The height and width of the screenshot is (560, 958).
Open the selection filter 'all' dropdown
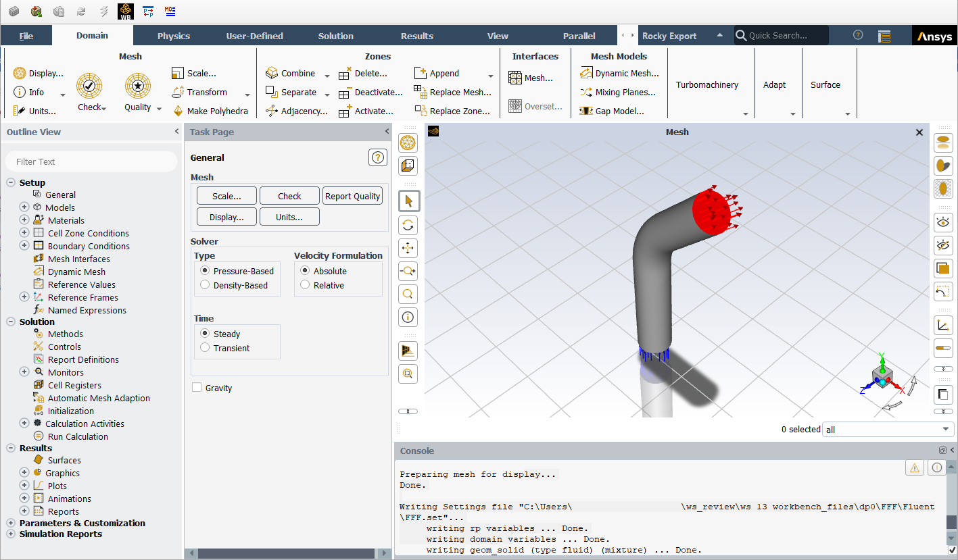[887, 430]
